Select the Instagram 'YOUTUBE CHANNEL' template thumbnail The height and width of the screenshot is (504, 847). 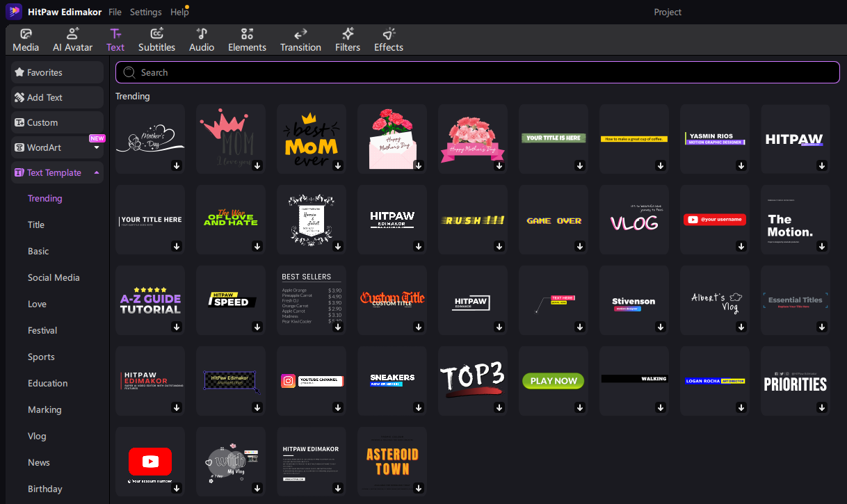pos(312,381)
